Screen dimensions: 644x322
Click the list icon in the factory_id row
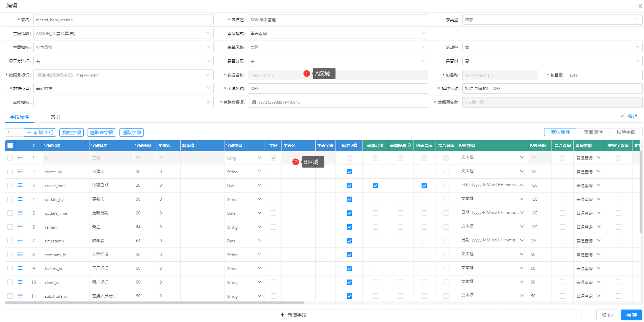point(20,268)
